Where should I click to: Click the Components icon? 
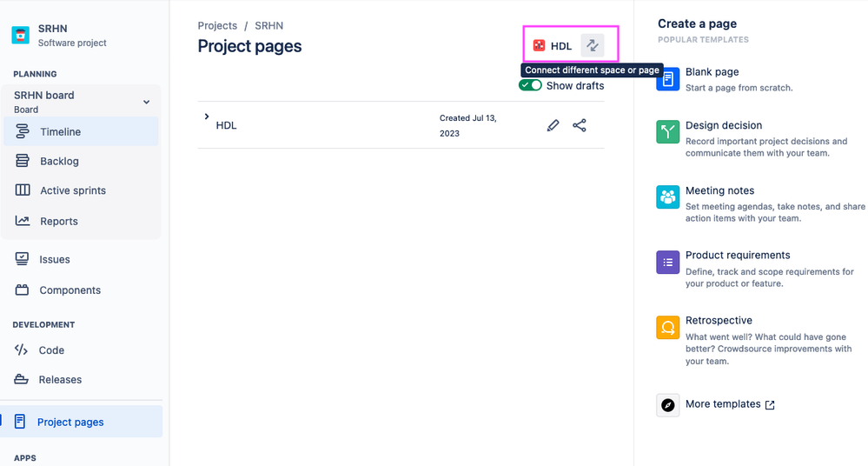point(22,290)
